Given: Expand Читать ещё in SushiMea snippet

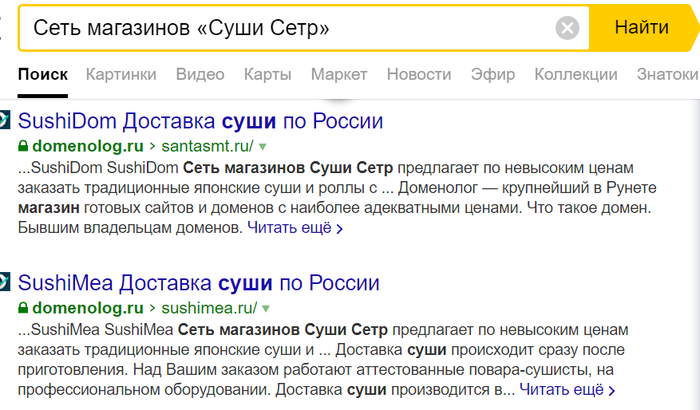Looking at the screenshot, I should 567,389.
